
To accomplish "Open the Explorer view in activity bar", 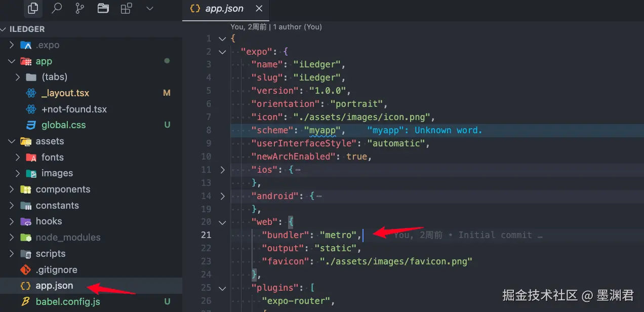I will tap(33, 9).
